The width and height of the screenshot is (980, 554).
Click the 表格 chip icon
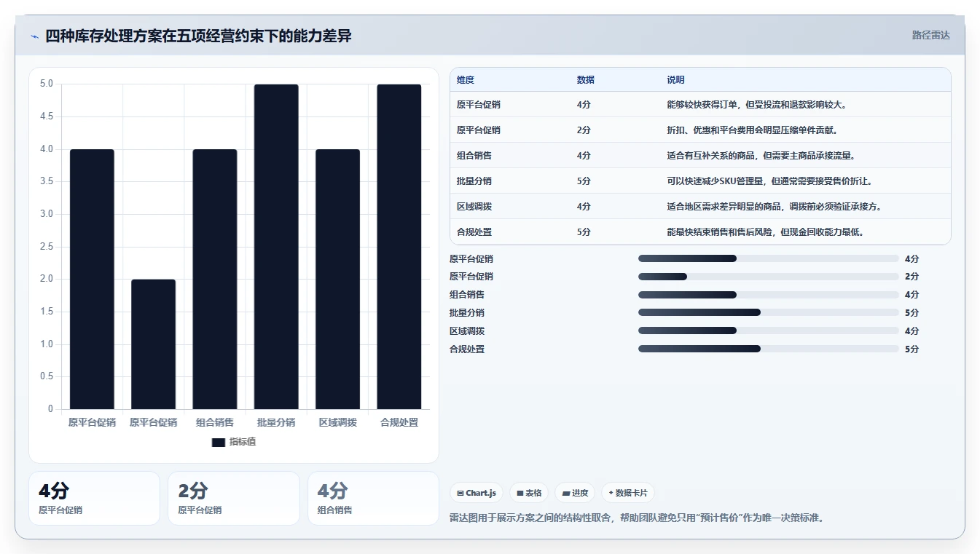(x=520, y=493)
